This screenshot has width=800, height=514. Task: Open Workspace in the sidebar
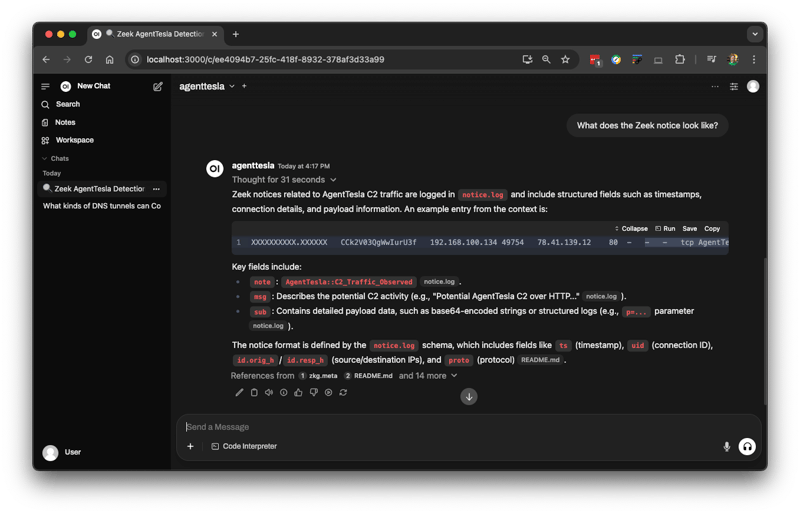click(74, 140)
